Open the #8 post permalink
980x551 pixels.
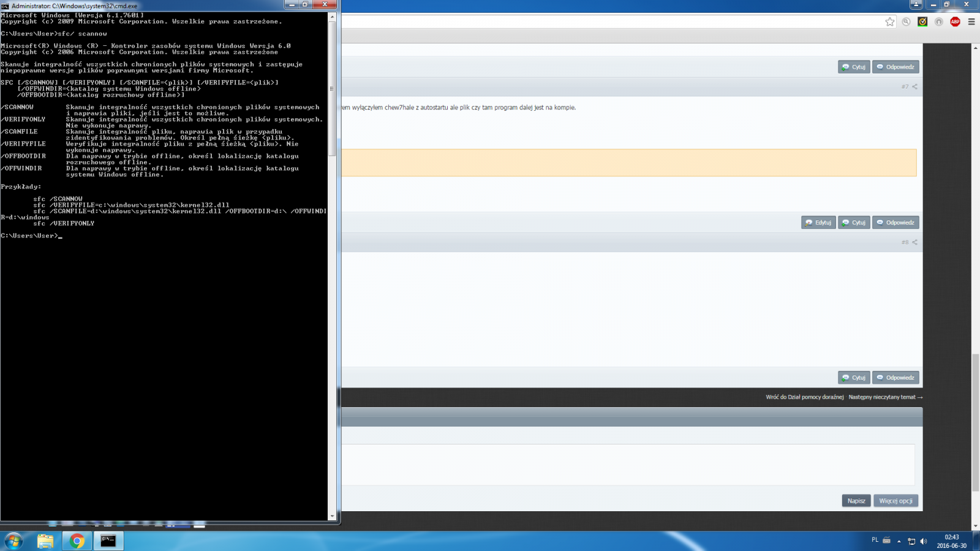(905, 242)
